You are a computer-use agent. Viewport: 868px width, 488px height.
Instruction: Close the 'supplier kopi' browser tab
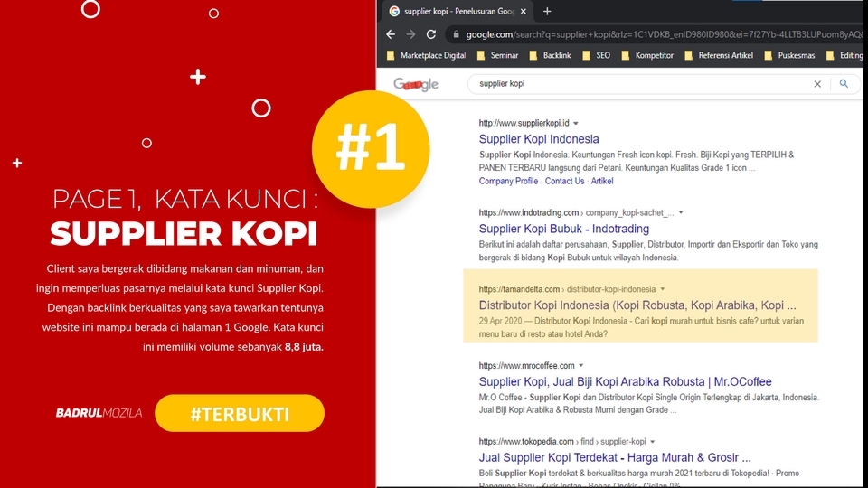point(524,11)
